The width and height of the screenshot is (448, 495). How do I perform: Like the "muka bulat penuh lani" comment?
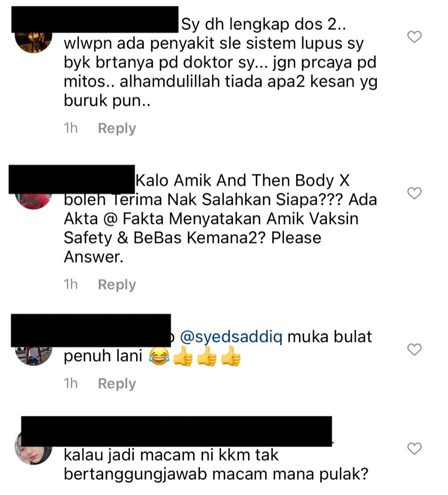tap(414, 349)
